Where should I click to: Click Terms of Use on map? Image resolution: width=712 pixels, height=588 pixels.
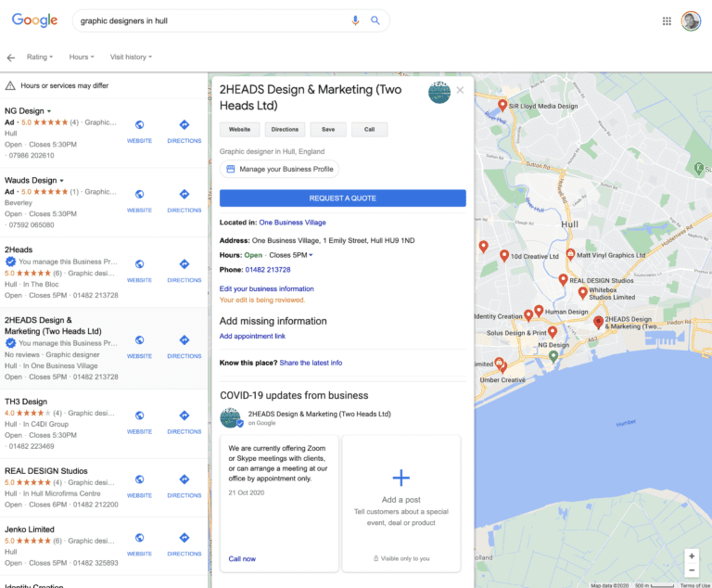[694, 585]
